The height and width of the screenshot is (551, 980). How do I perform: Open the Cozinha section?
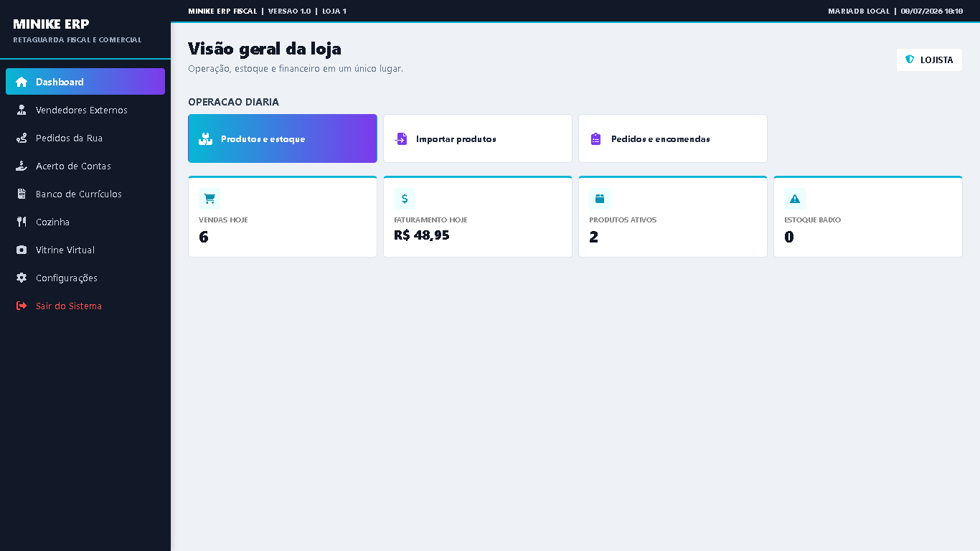pyautogui.click(x=85, y=222)
